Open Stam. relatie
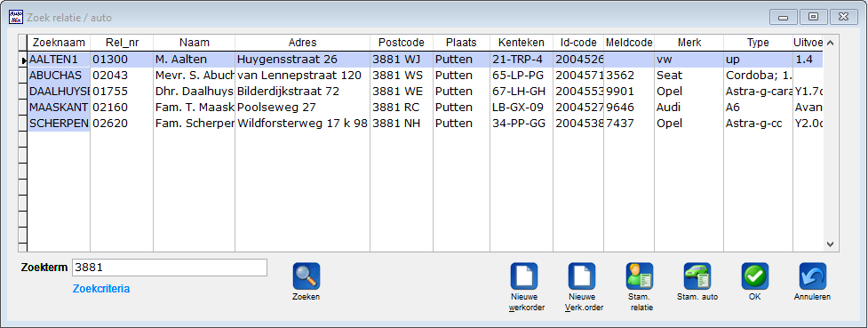The height and width of the screenshot is (328, 868). tap(640, 276)
